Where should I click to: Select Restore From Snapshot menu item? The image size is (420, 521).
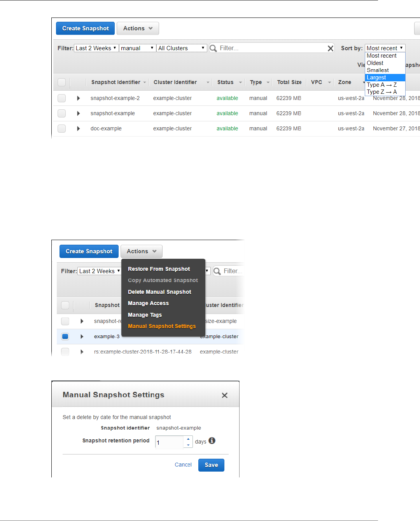pos(159,269)
